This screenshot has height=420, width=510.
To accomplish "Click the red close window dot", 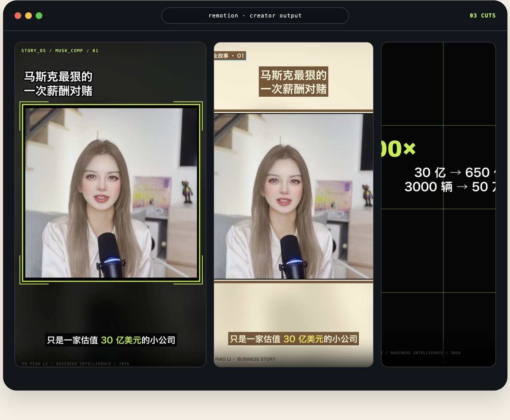I will [18, 16].
